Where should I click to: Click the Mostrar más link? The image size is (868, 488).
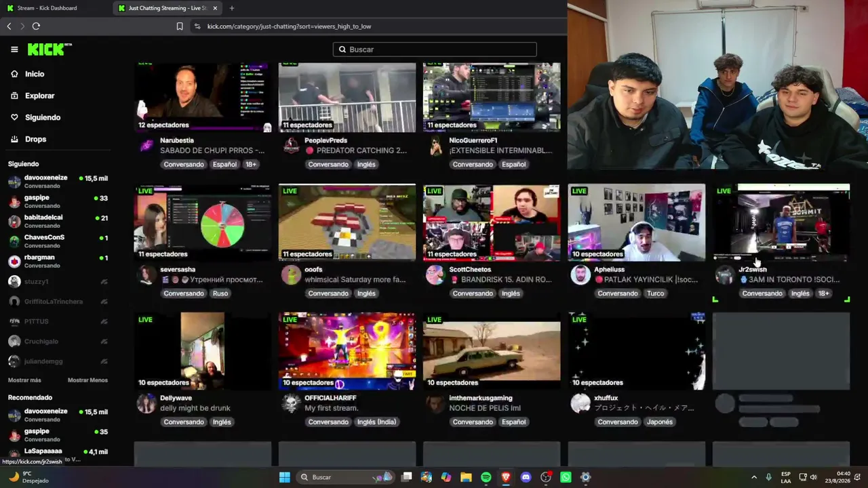point(24,380)
